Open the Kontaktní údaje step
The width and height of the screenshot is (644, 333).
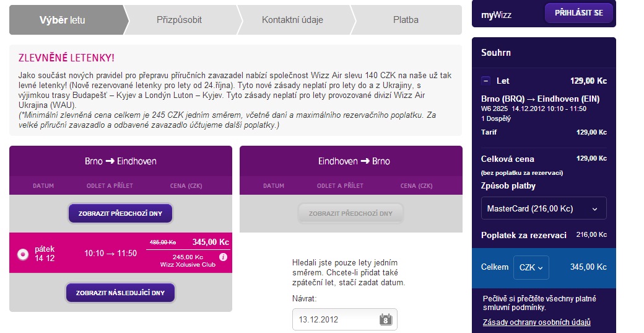click(x=292, y=20)
